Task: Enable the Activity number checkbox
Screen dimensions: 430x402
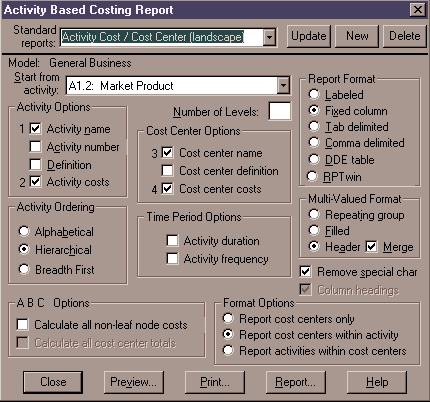Action: [x=35, y=147]
